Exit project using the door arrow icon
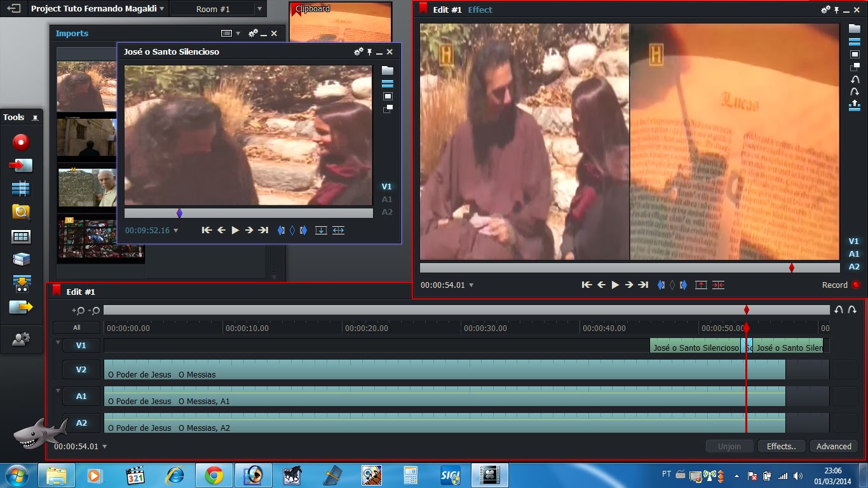 click(x=13, y=9)
